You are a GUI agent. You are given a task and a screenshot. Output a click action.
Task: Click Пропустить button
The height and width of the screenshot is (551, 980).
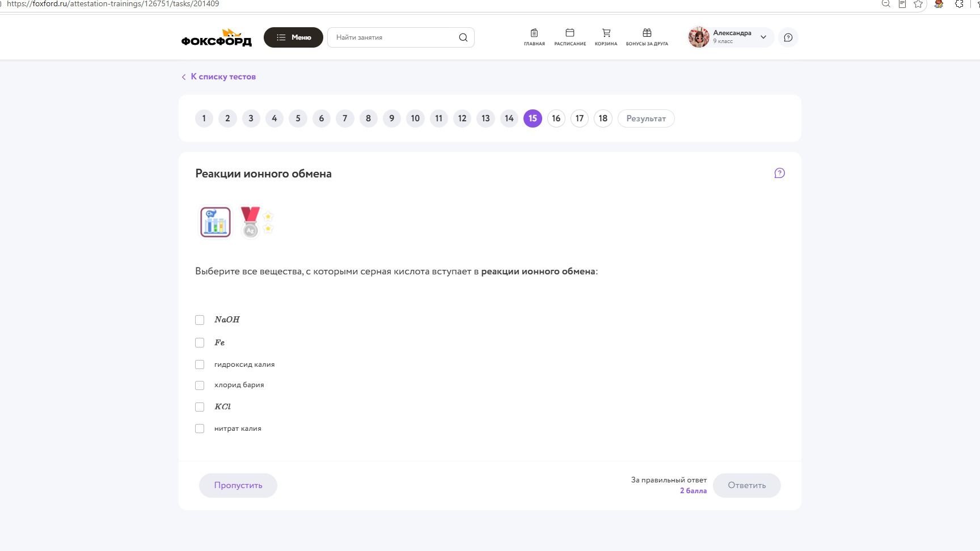click(x=238, y=485)
